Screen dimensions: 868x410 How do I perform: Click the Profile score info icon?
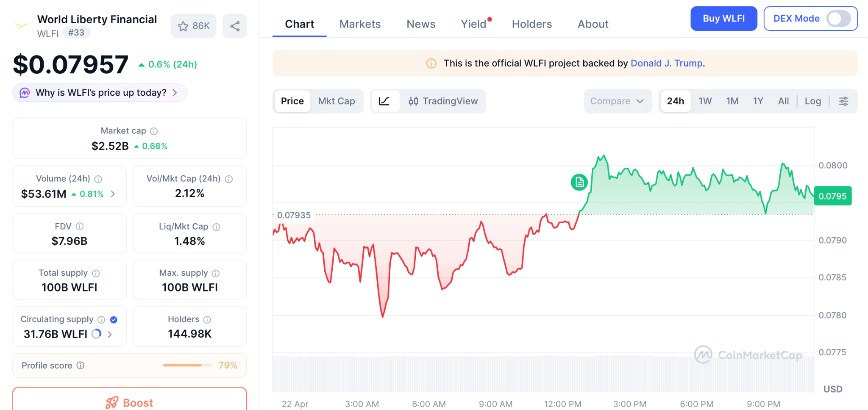pyautogui.click(x=81, y=366)
